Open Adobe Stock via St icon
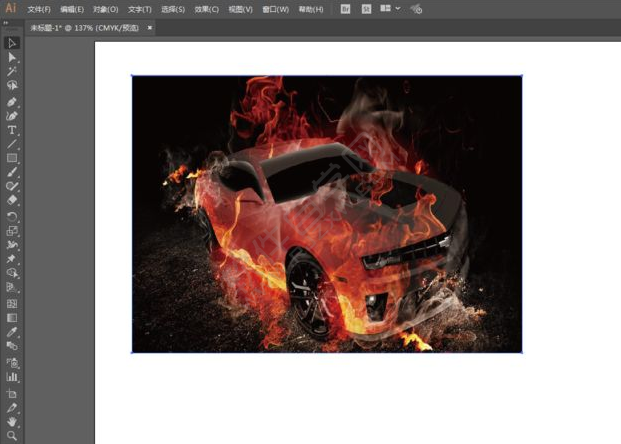This screenshot has height=444, width=621. click(366, 9)
